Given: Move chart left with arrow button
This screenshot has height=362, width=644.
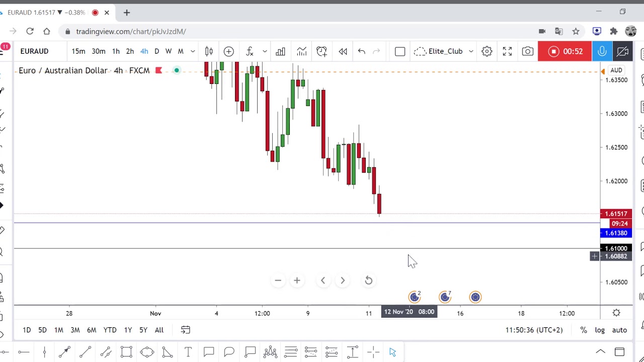Looking at the screenshot, I should pyautogui.click(x=323, y=281).
